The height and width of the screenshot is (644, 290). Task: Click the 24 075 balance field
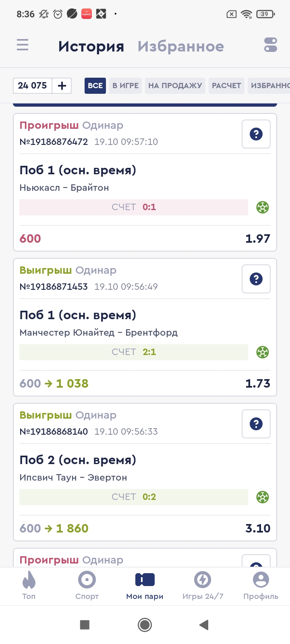coord(33,86)
